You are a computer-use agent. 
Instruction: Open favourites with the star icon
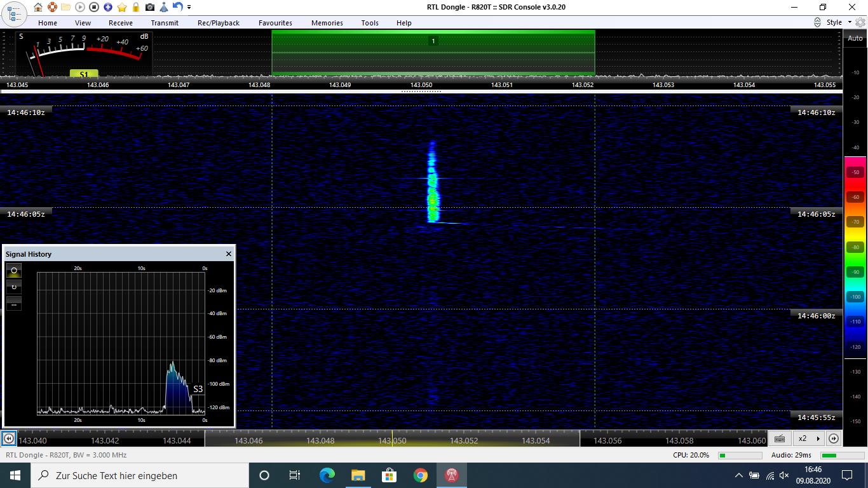[122, 7]
